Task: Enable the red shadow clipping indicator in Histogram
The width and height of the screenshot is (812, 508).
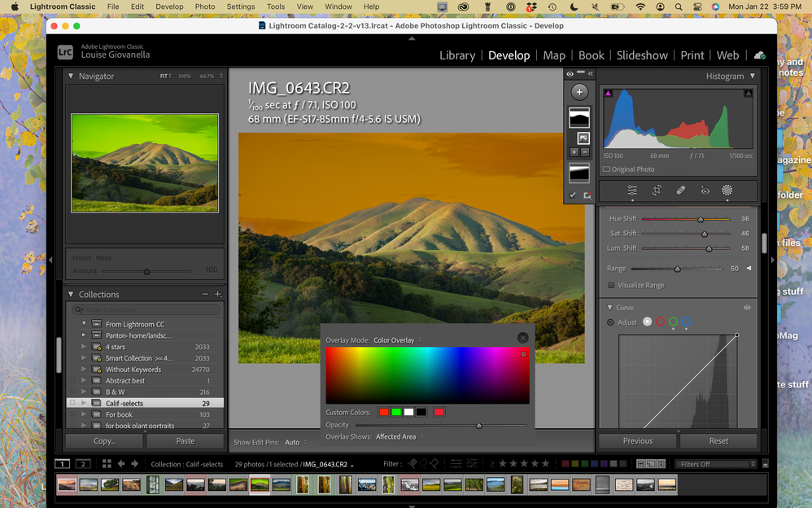Action: [x=609, y=93]
